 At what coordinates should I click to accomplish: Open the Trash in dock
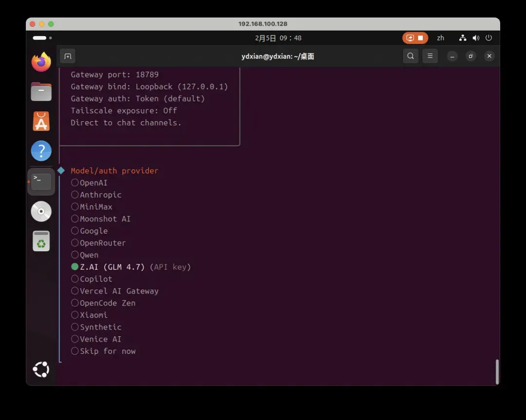(x=41, y=241)
